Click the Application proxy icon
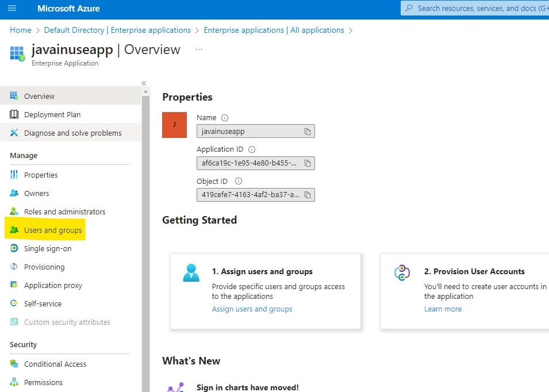 (x=14, y=285)
